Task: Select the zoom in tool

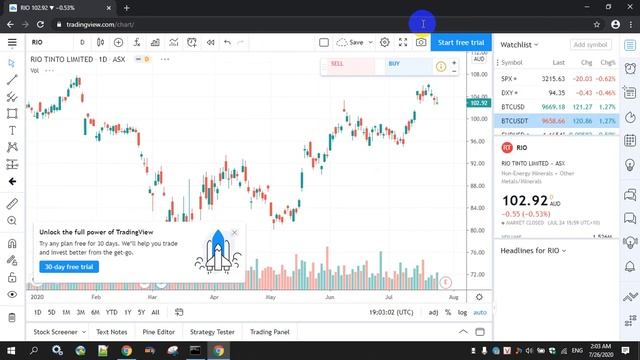Action: pos(12,221)
